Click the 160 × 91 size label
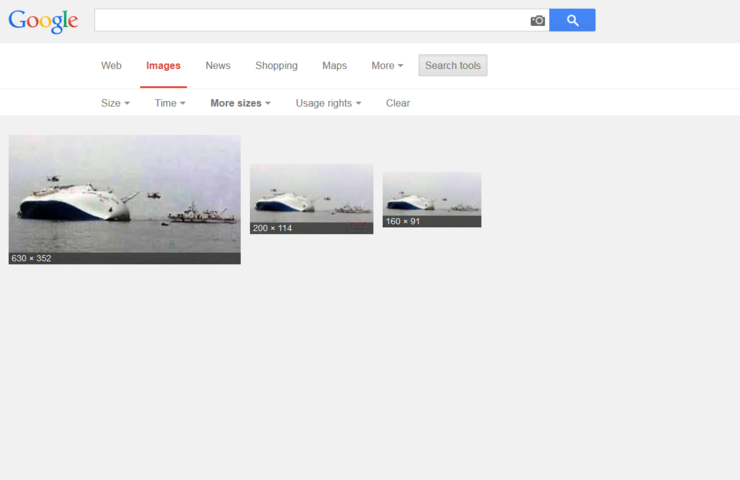 pyautogui.click(x=403, y=222)
